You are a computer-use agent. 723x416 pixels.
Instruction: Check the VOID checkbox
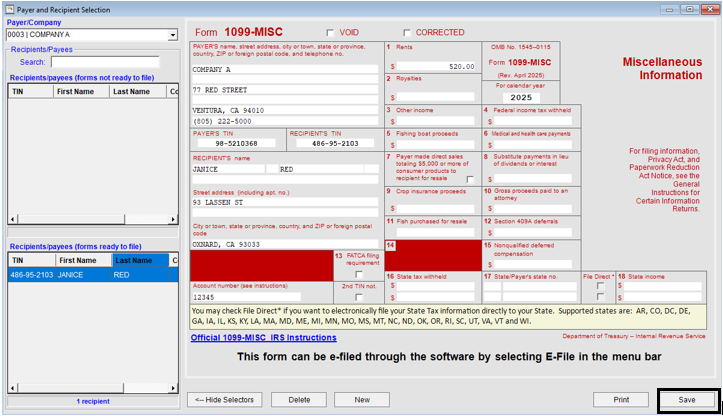331,32
